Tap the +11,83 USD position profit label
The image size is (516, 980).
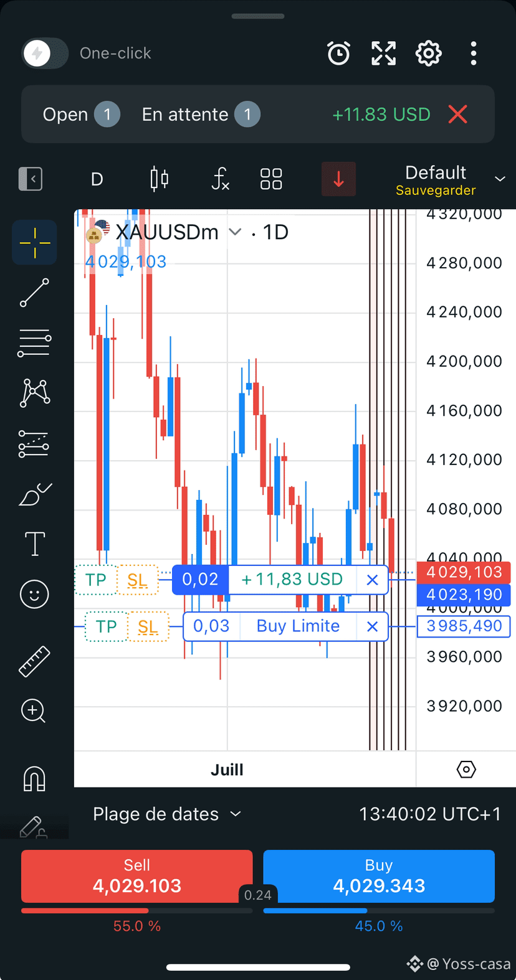292,579
